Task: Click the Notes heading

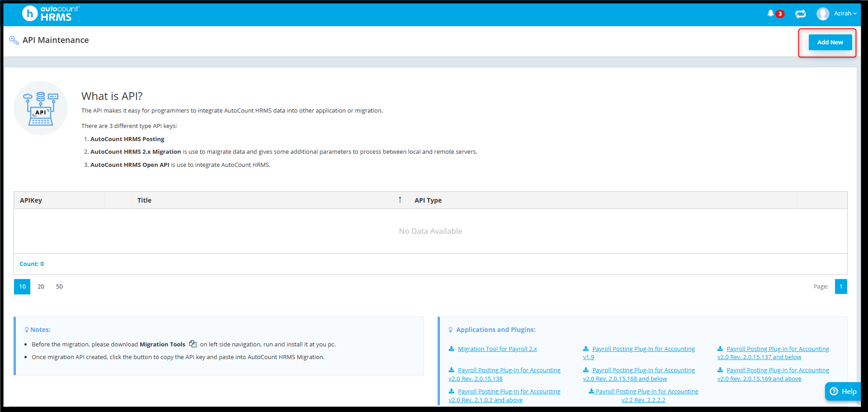Action: 40,330
